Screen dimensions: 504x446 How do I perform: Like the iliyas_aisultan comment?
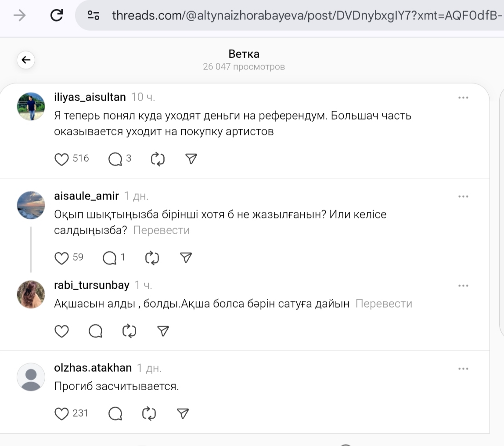62,159
